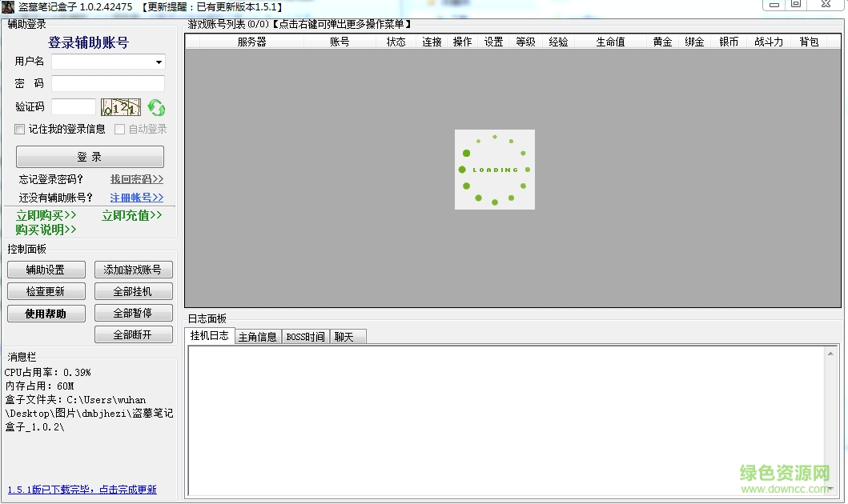
Task: Click the captcha image to view code
Action: click(120, 106)
